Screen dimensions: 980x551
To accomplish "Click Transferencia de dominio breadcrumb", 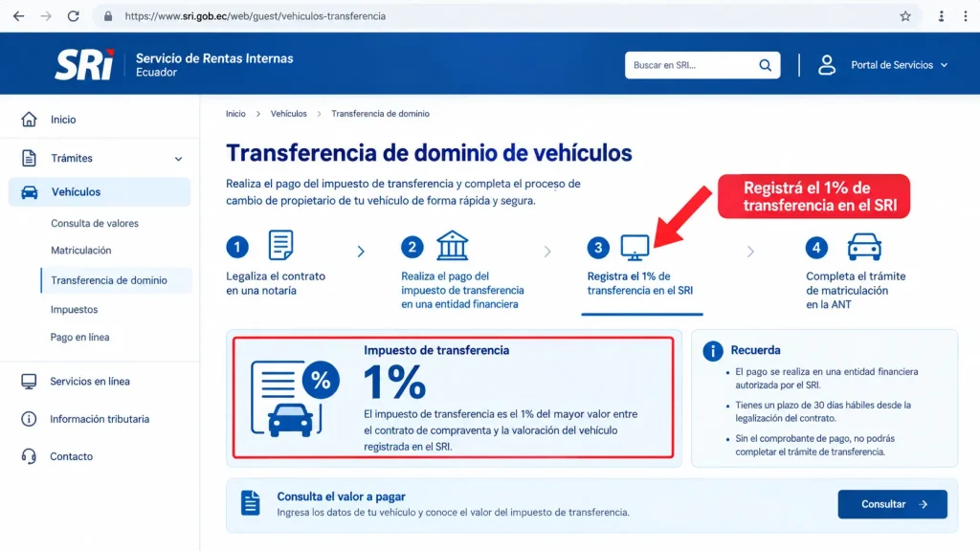I will pyautogui.click(x=380, y=114).
